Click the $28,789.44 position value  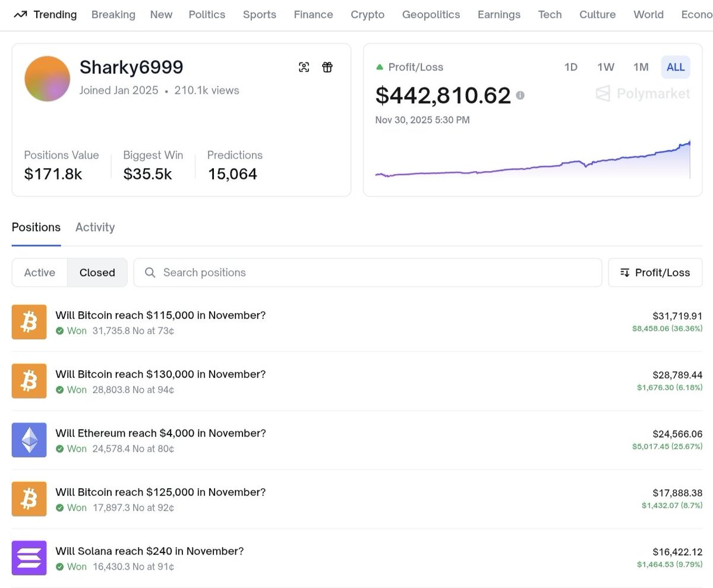coord(677,375)
